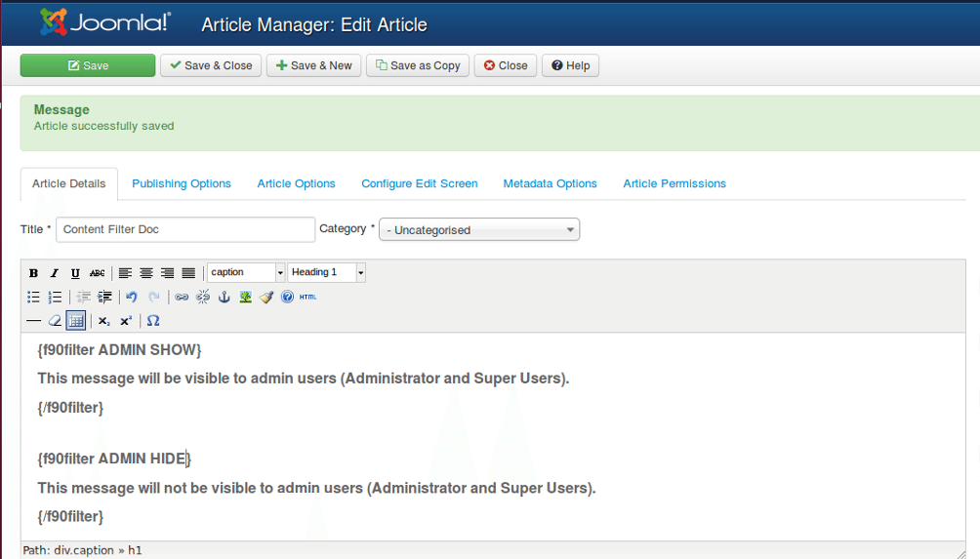Insert a special character with Omega icon

click(x=153, y=321)
